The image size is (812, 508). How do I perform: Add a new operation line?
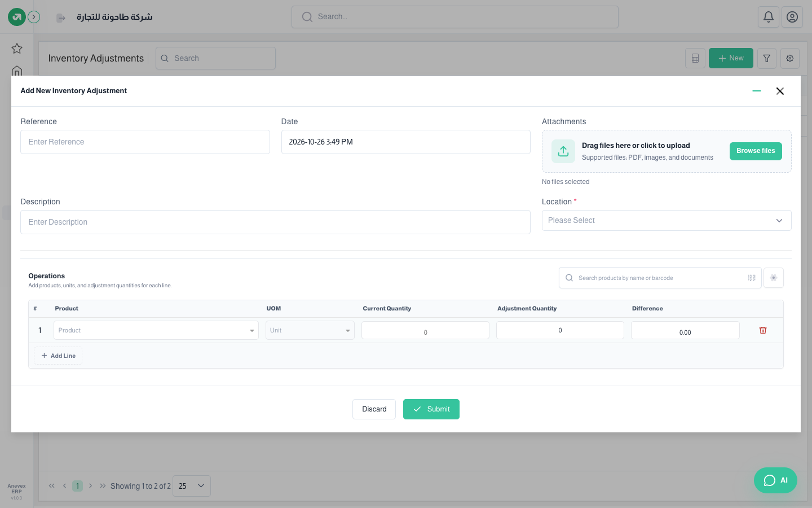pos(58,356)
